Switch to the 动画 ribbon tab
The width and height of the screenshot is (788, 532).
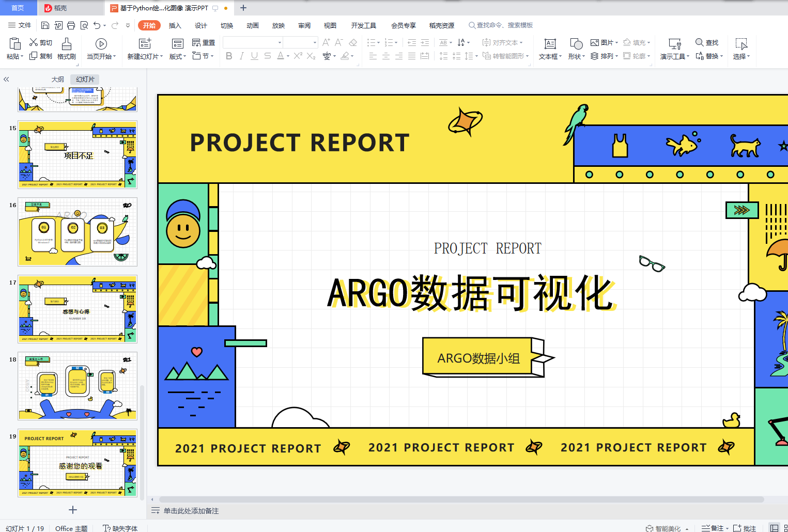pos(253,25)
